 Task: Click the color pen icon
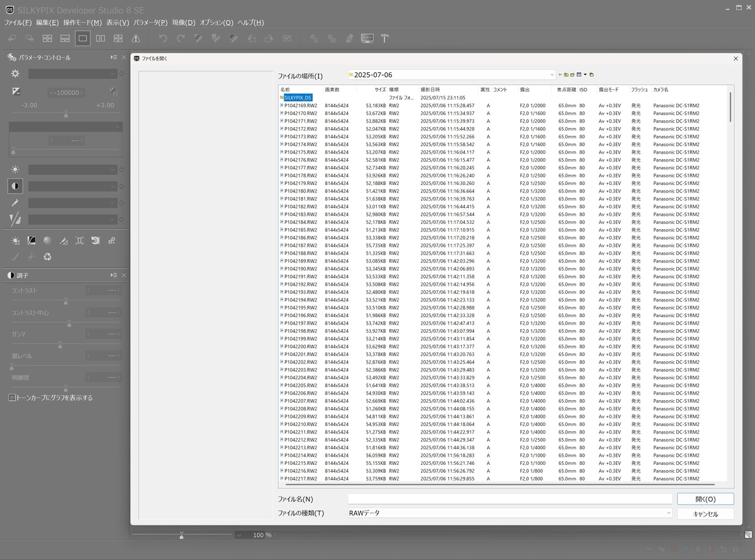tap(16, 203)
